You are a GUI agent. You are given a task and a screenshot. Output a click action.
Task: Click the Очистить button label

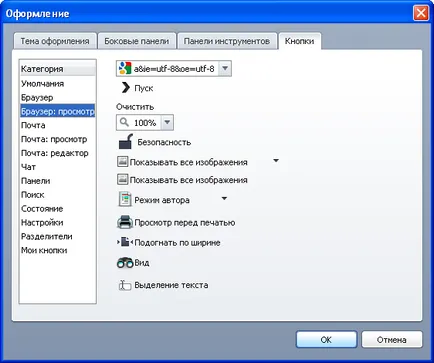click(135, 107)
